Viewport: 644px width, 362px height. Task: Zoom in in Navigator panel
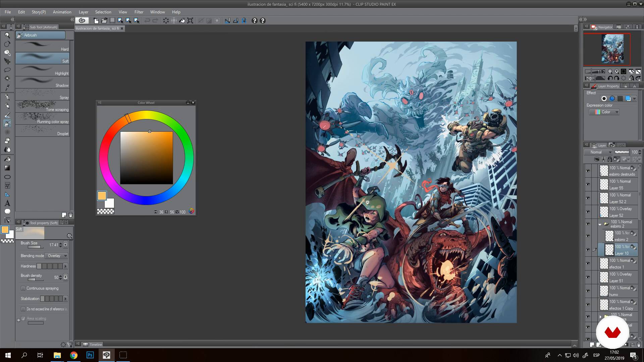tap(616, 71)
